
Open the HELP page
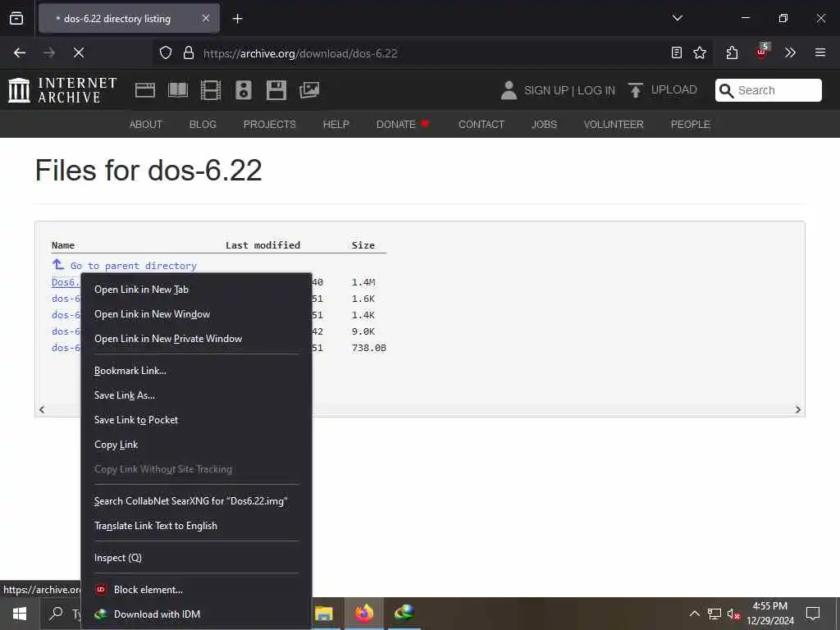tap(336, 125)
